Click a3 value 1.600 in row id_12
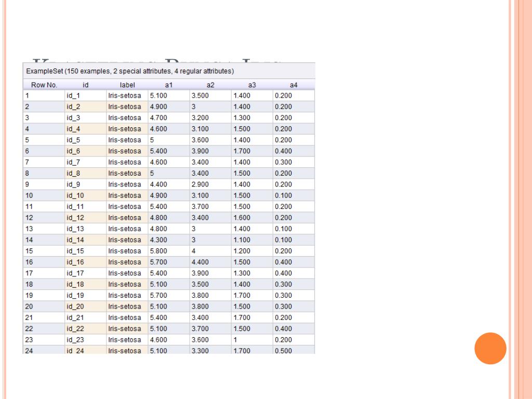 252,218
